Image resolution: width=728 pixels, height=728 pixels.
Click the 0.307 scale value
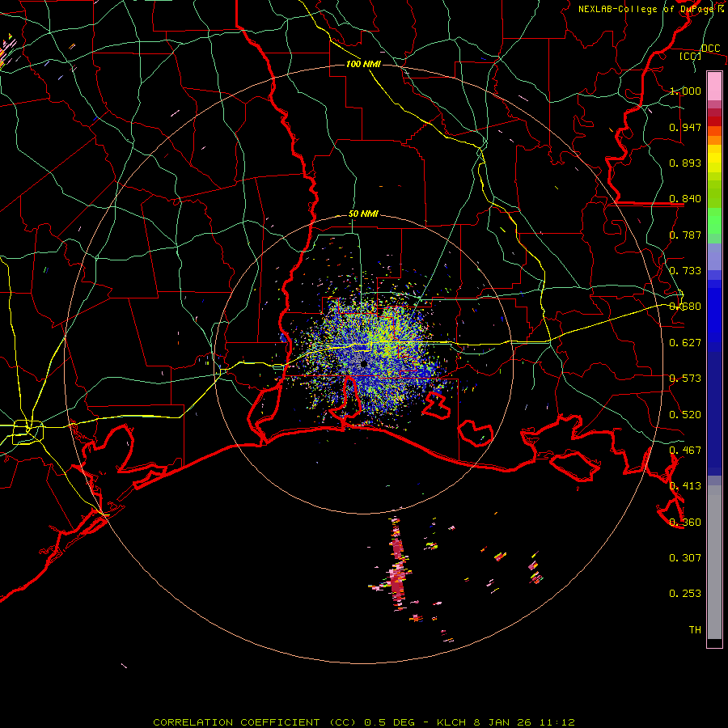coord(685,558)
